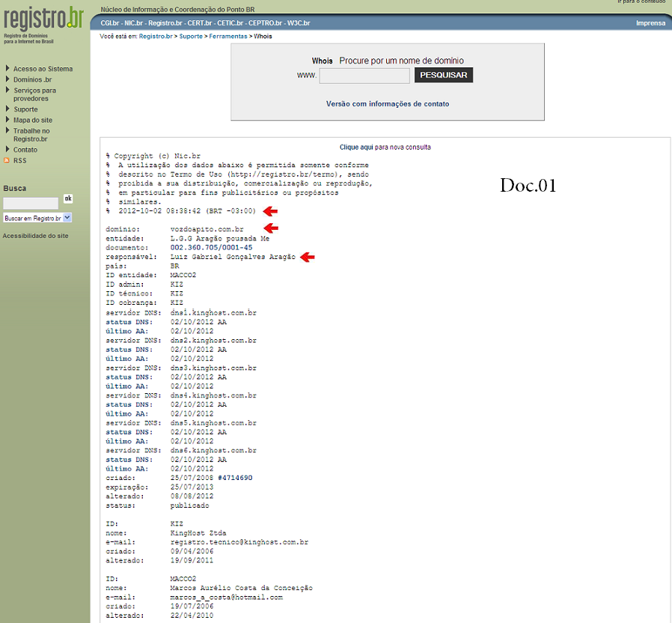Expand the Suporte sidebar arrow
Image resolution: width=672 pixels, height=623 pixels.
7,109
